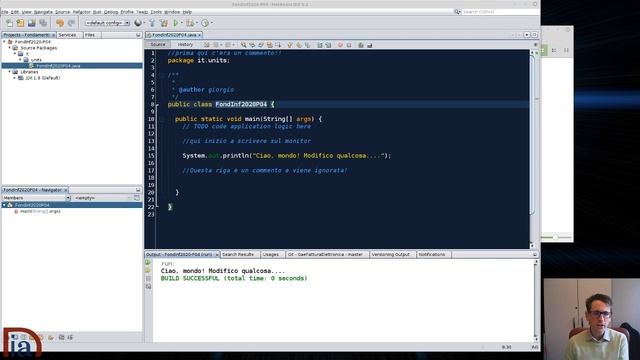
Task: Toggle the Next Occurrence search icon
Action: coord(261,45)
